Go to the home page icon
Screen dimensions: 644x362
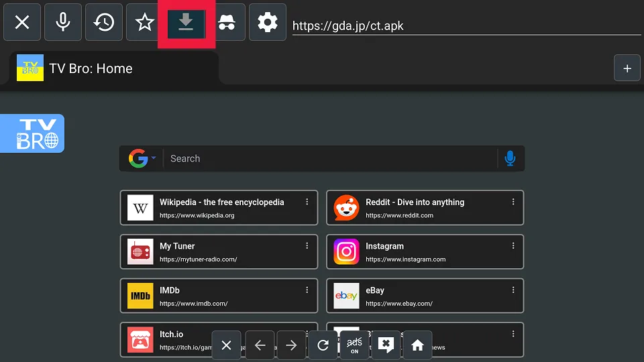point(417,345)
